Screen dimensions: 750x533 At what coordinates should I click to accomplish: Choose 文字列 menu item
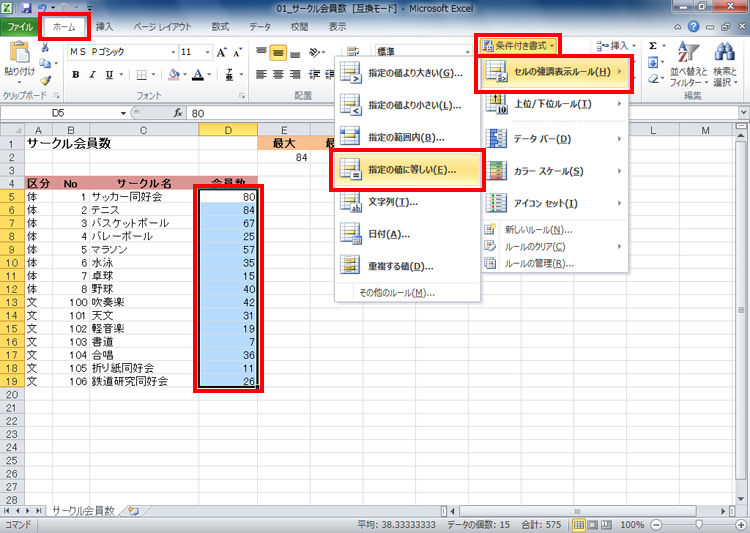coord(407,202)
